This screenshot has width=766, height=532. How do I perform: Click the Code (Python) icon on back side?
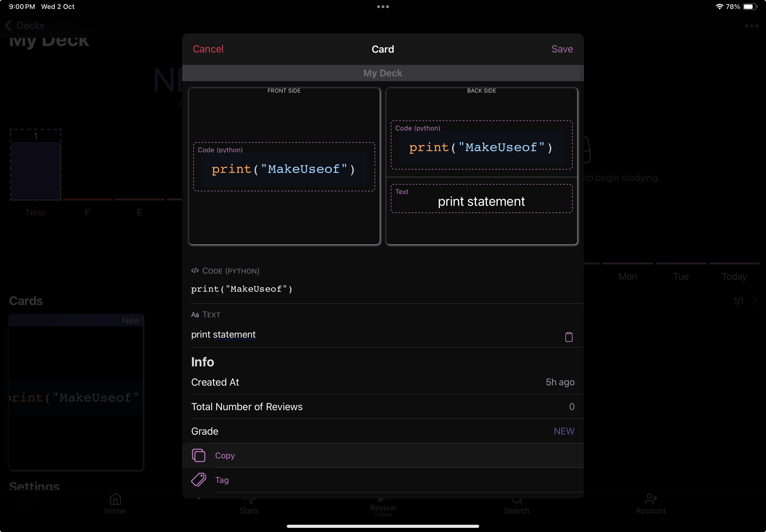pyautogui.click(x=417, y=128)
